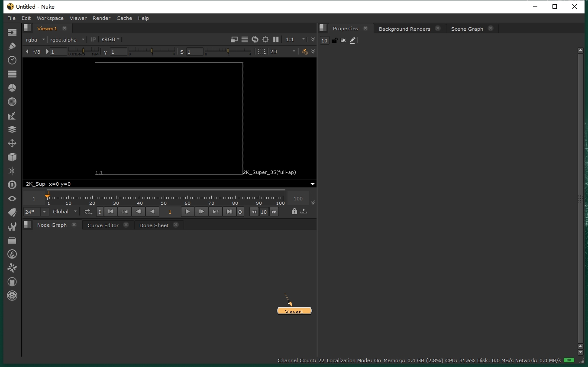Viewport: 588px width, 367px height.
Task: Click the Merge nodes icon
Action: click(12, 129)
